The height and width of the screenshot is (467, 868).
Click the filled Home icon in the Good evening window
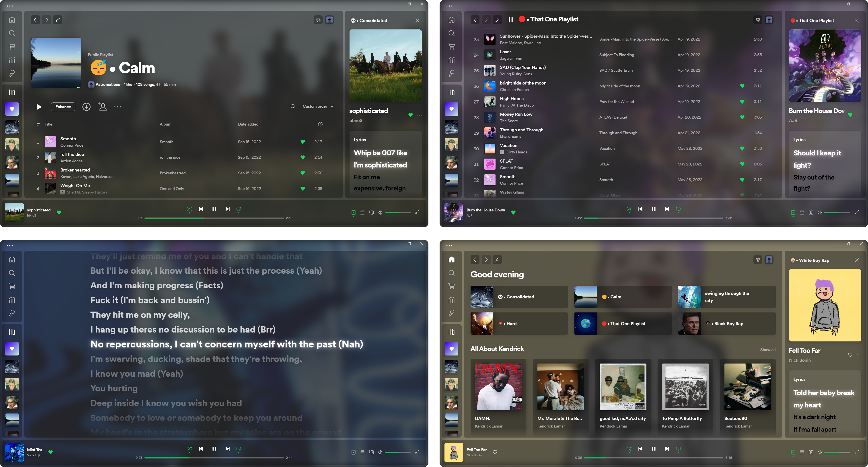[452, 259]
